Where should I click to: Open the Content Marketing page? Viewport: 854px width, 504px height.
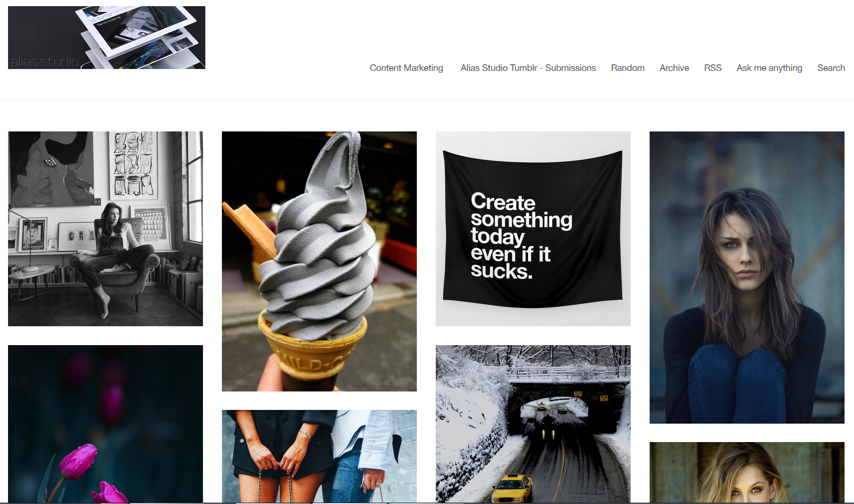pos(406,68)
